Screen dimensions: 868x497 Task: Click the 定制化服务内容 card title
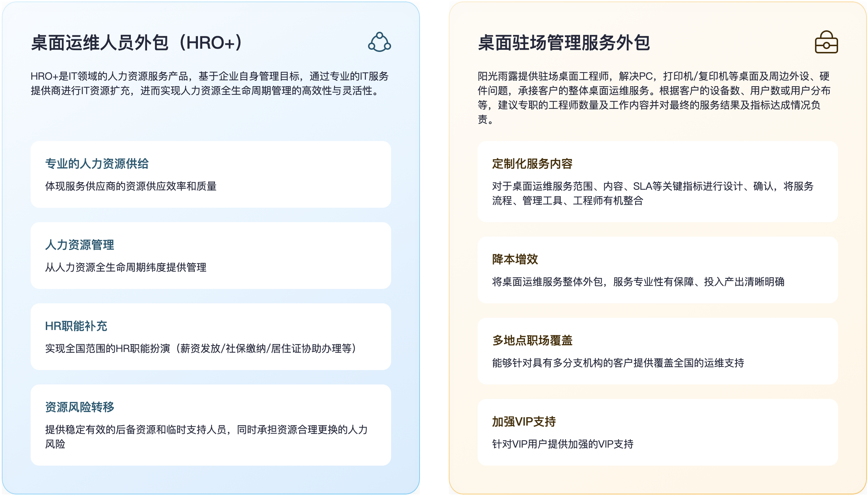[x=532, y=164]
